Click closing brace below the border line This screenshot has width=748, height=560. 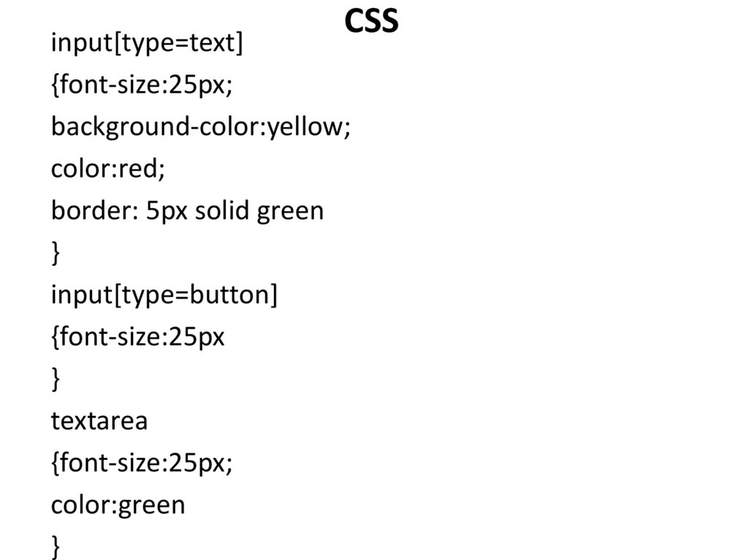coord(56,253)
